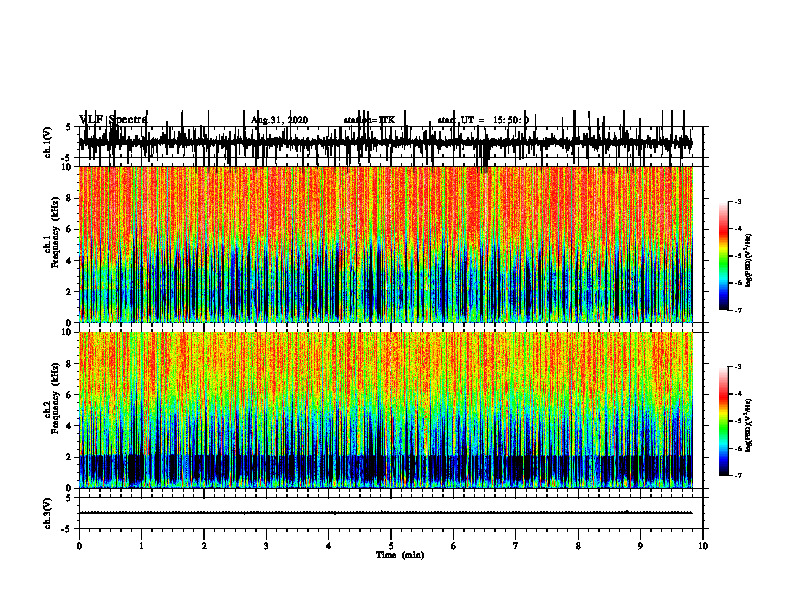
Task: Click the "0" tick on the time axis
Action: coord(79,546)
